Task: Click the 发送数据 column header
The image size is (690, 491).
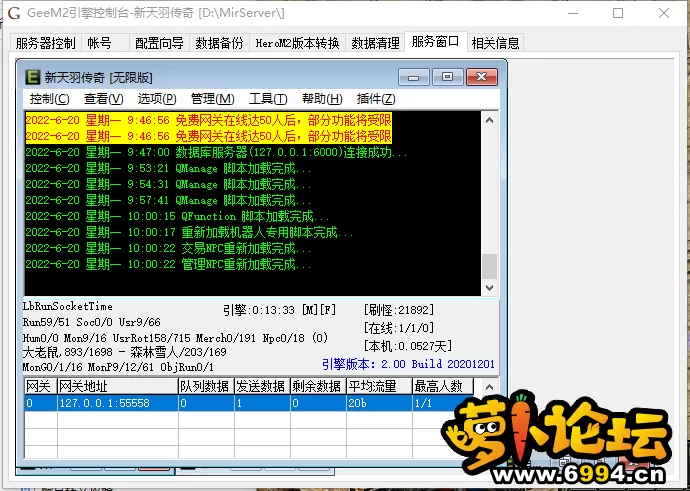Action: (262, 387)
